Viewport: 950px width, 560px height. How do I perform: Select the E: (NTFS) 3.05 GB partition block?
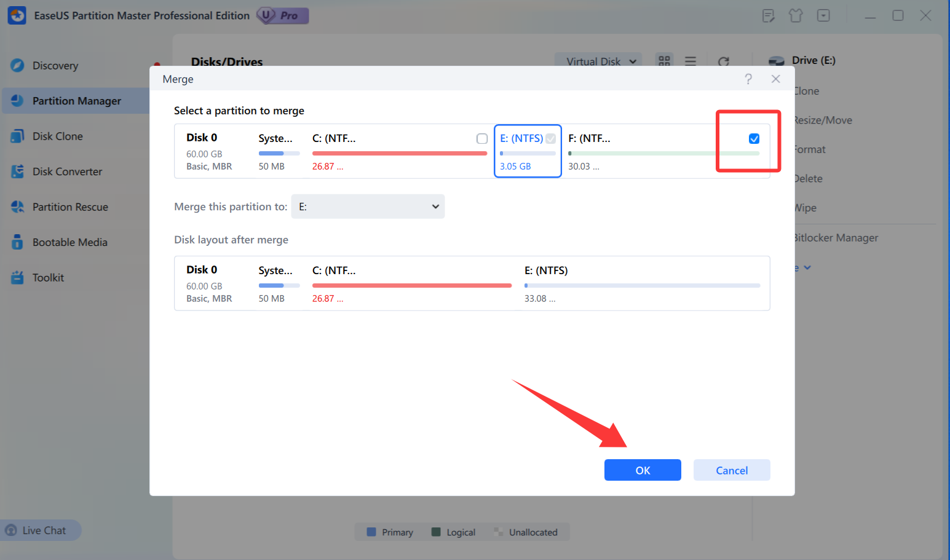528,151
